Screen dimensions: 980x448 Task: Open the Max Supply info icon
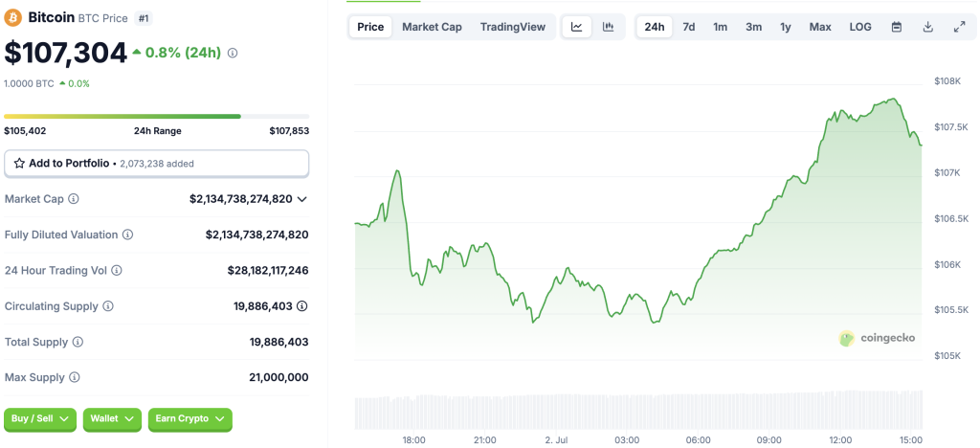[75, 378]
